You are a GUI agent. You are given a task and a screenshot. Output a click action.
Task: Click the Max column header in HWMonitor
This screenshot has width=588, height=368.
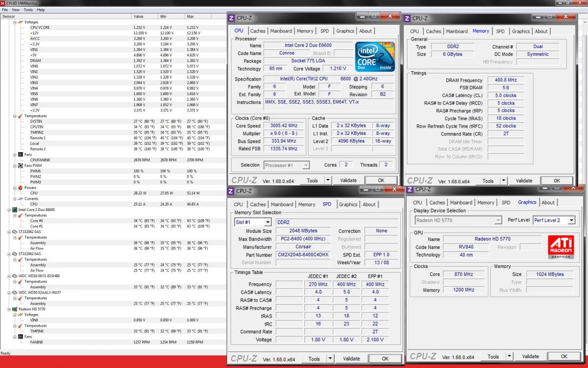(x=198, y=16)
